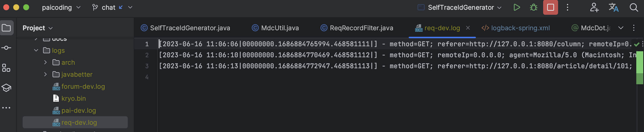Viewport: 644px width, 132px height.
Task: Stop the running process
Action: [550, 7]
